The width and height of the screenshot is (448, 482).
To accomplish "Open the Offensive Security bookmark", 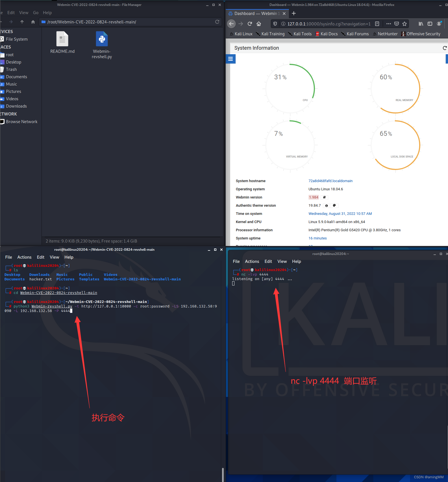I will coord(421,34).
